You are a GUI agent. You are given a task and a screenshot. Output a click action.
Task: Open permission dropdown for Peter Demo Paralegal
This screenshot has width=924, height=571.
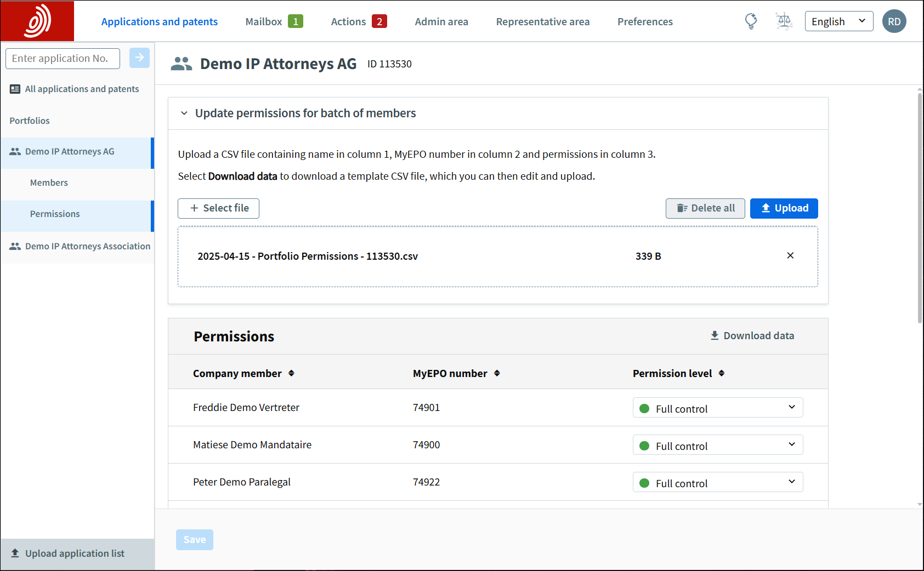[717, 482]
